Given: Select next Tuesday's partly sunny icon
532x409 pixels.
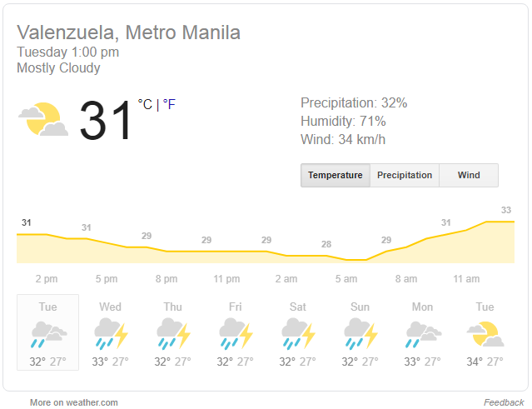Looking at the screenshot, I should 485,334.
